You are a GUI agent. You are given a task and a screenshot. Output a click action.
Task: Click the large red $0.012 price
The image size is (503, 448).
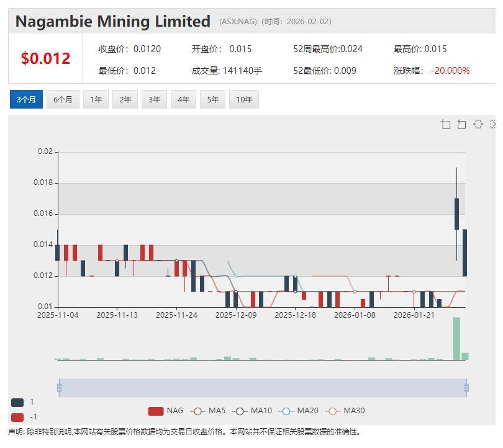(45, 58)
